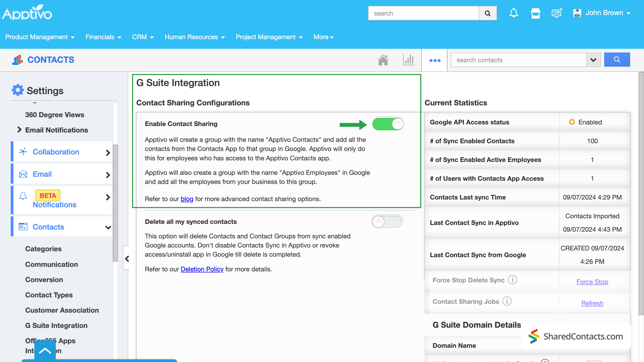644x362 pixels.
Task: Click the Settings gear icon
Action: point(18,90)
